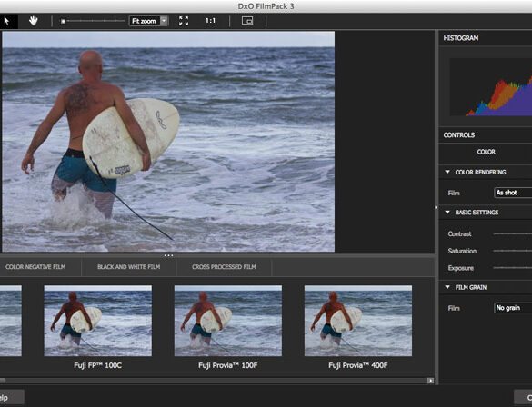Click the histogram graph
532x407 pixels.
(490, 87)
